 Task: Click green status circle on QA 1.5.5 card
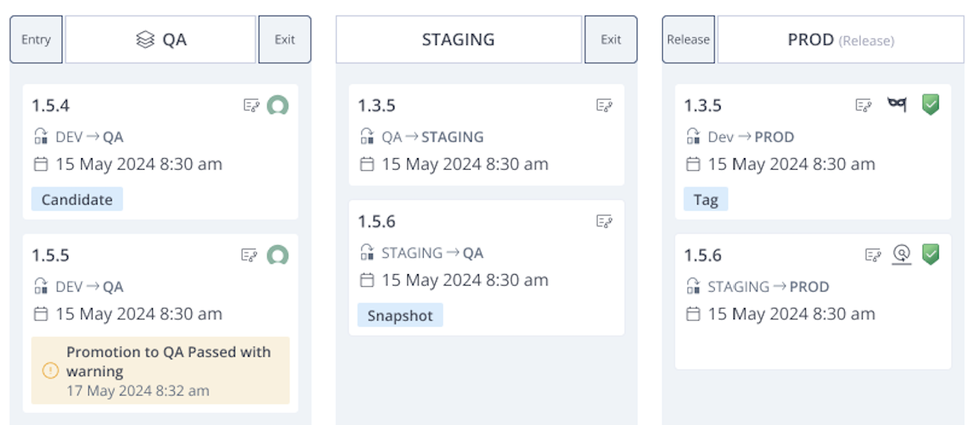pos(278,255)
